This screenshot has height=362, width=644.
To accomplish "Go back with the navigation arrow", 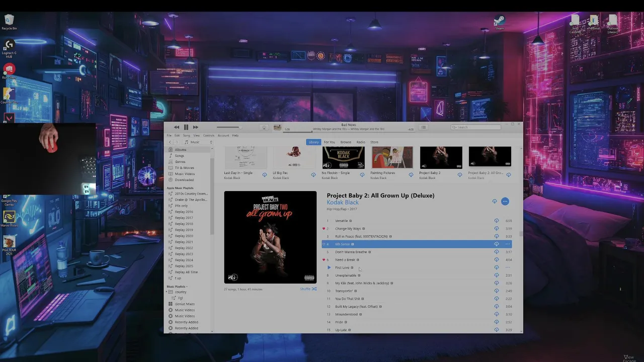I will (x=170, y=142).
